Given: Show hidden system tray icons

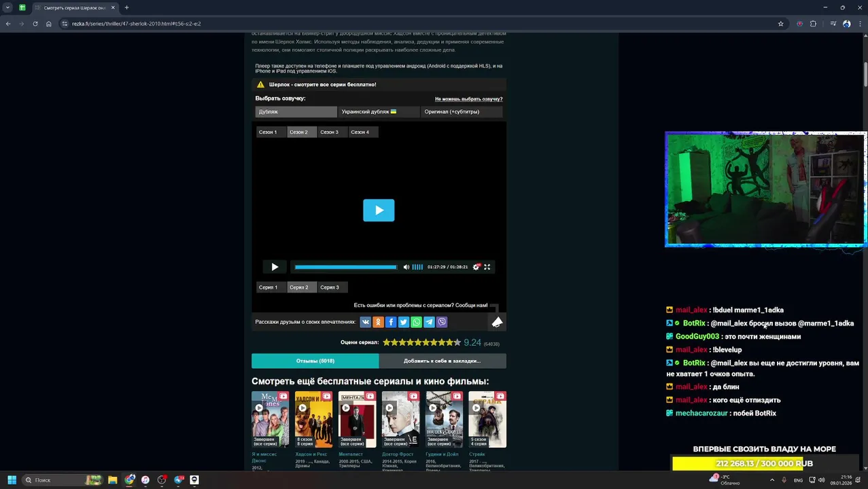Looking at the screenshot, I should 771,480.
